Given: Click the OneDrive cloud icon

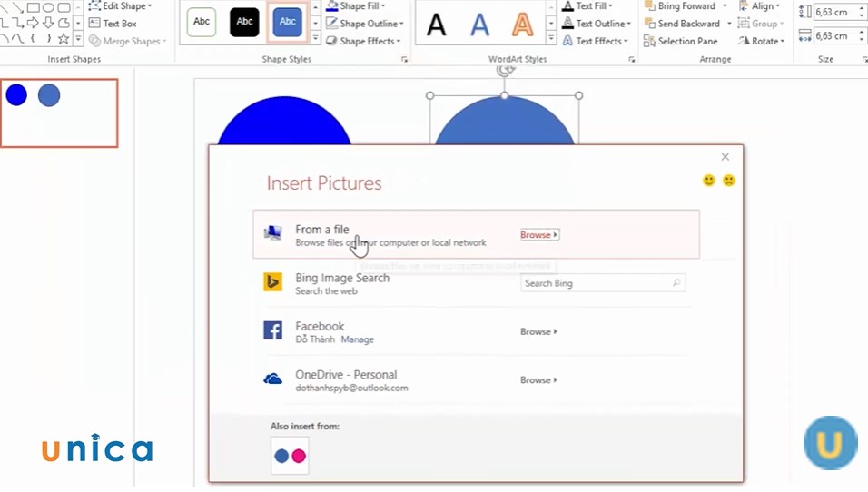Looking at the screenshot, I should (x=272, y=379).
